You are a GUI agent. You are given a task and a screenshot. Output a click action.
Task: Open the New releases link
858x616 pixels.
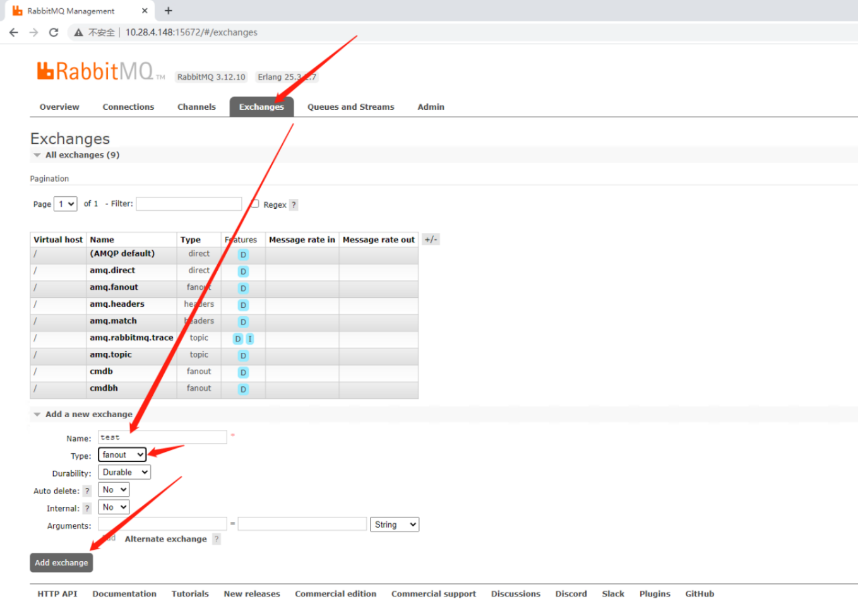tap(252, 594)
